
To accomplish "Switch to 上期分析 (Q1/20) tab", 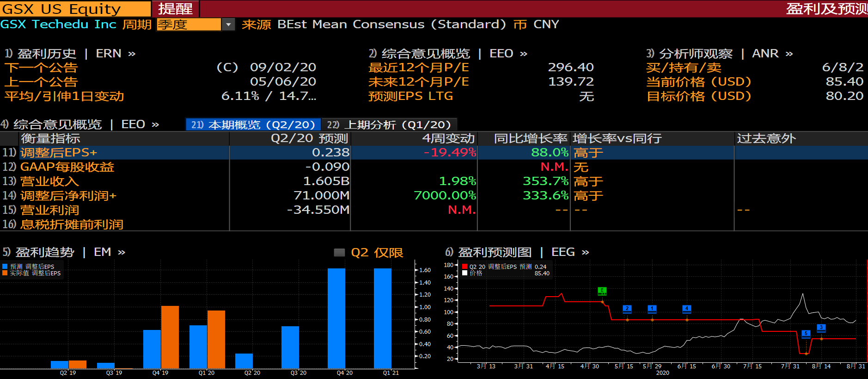I will click(x=389, y=124).
